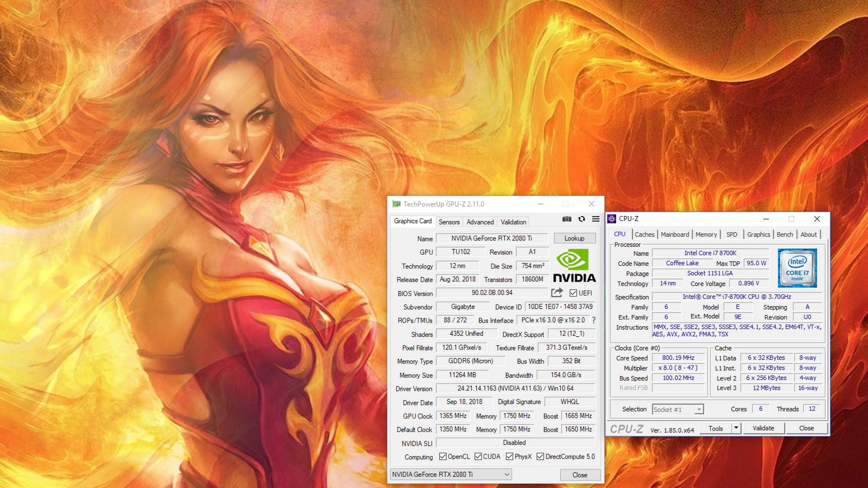The height and width of the screenshot is (488, 868).
Task: Click the Validate button in CPU-Z
Action: click(763, 428)
